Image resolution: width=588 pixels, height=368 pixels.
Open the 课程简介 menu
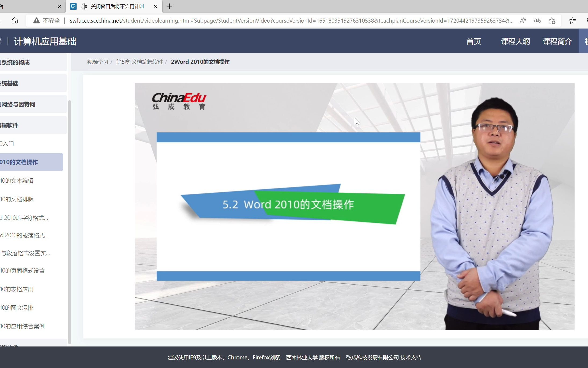click(x=557, y=41)
